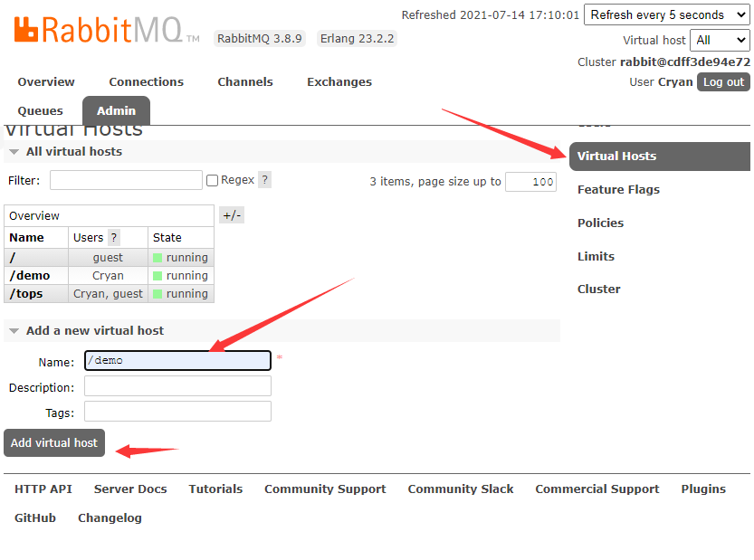Open the HTTP API footer link
The width and height of the screenshot is (754, 560).
tap(43, 489)
